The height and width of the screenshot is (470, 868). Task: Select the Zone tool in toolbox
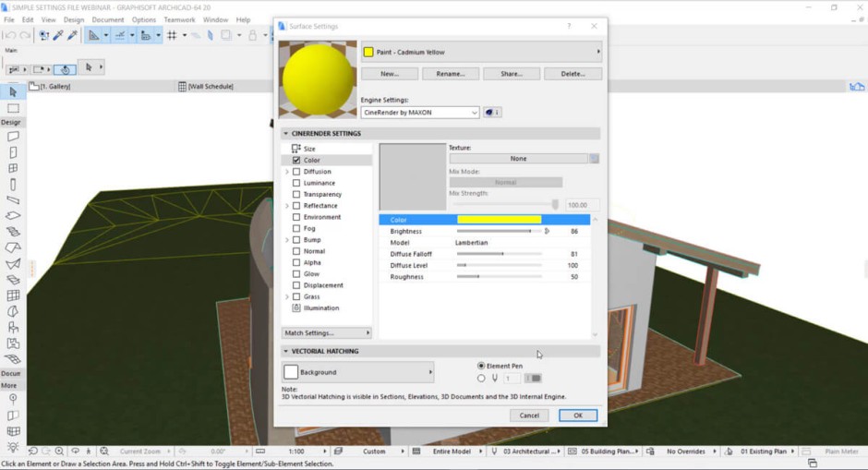coord(13,343)
